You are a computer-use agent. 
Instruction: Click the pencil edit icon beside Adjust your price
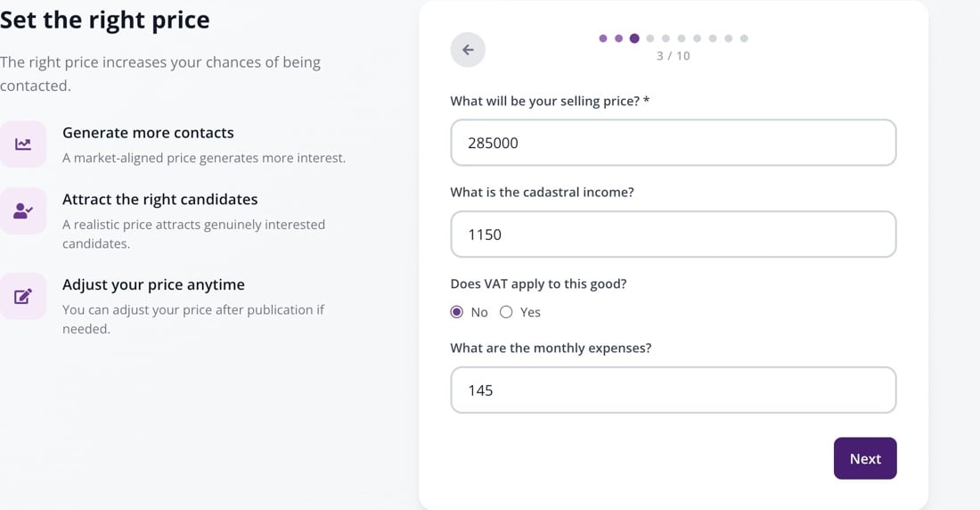(x=23, y=296)
